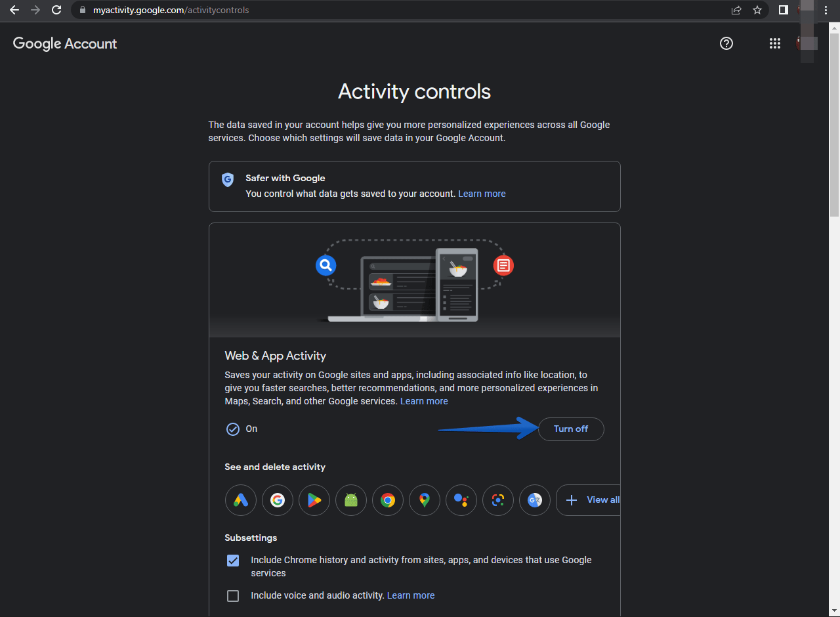This screenshot has height=617, width=840.
Task: Open Learn more about Web & App Activity
Action: pos(424,401)
